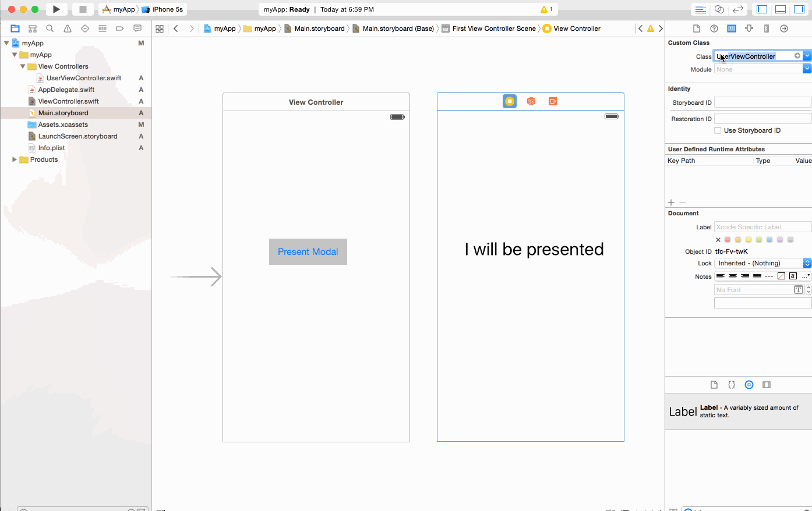Collapse the myApp project root

point(6,43)
